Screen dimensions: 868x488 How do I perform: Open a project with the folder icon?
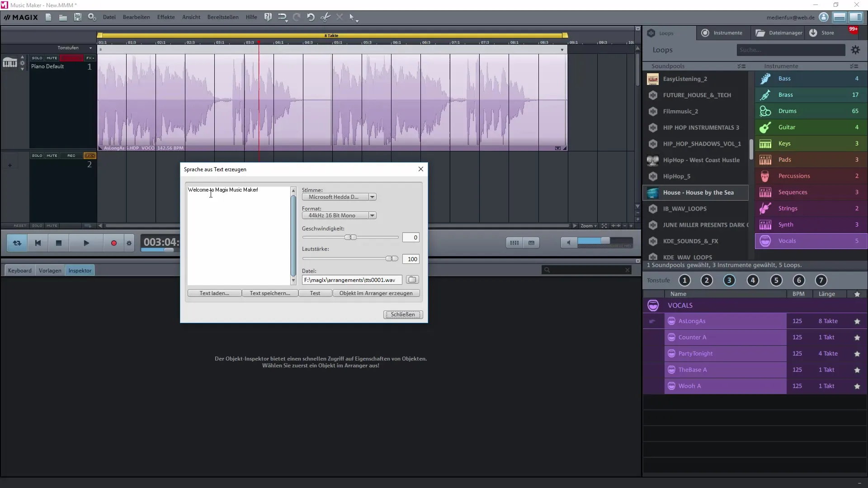[x=63, y=17]
